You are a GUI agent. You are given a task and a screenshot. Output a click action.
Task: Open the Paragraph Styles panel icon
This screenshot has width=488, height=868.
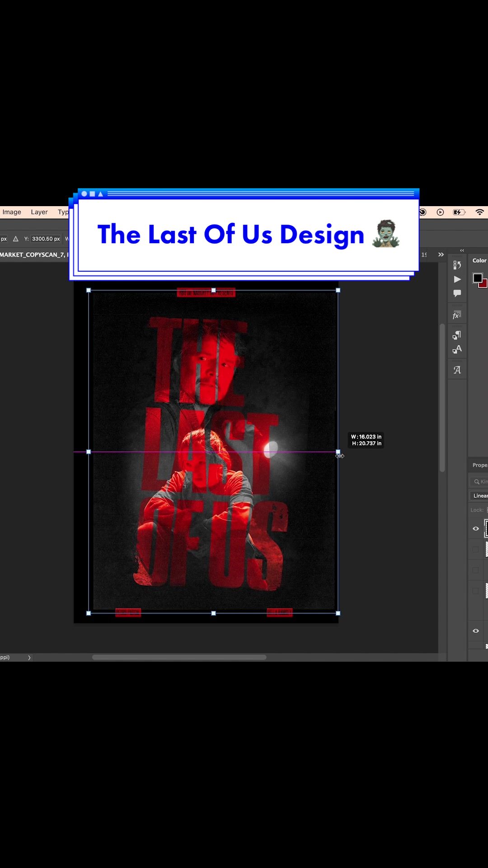[x=457, y=335]
